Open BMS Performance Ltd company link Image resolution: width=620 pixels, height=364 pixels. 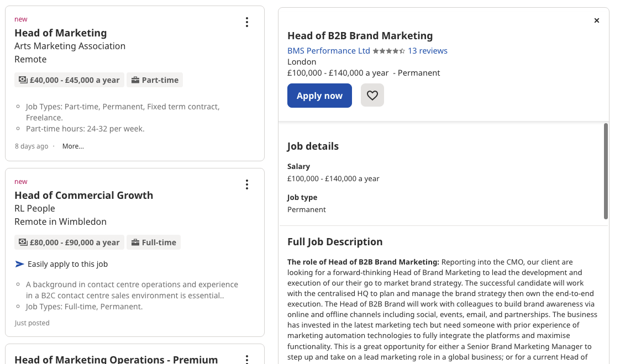coord(329,51)
